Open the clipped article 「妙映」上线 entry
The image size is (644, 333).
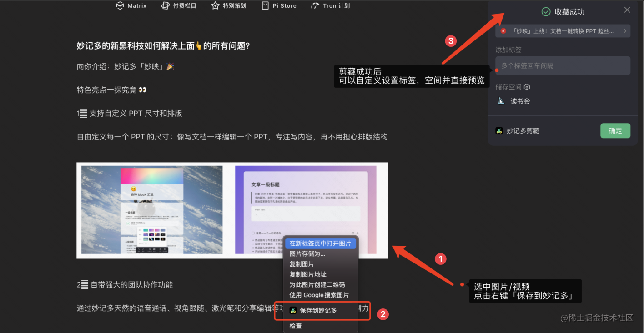click(x=563, y=31)
